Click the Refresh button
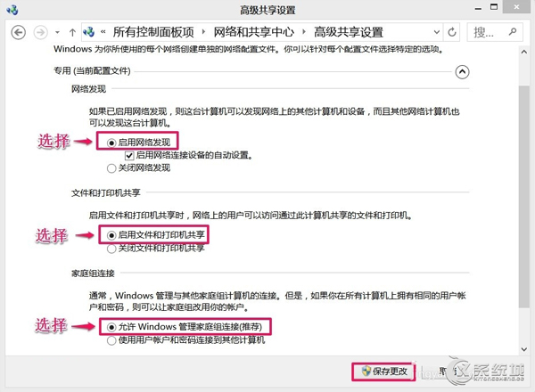Viewport: 535px width, 392px height. pos(452,32)
